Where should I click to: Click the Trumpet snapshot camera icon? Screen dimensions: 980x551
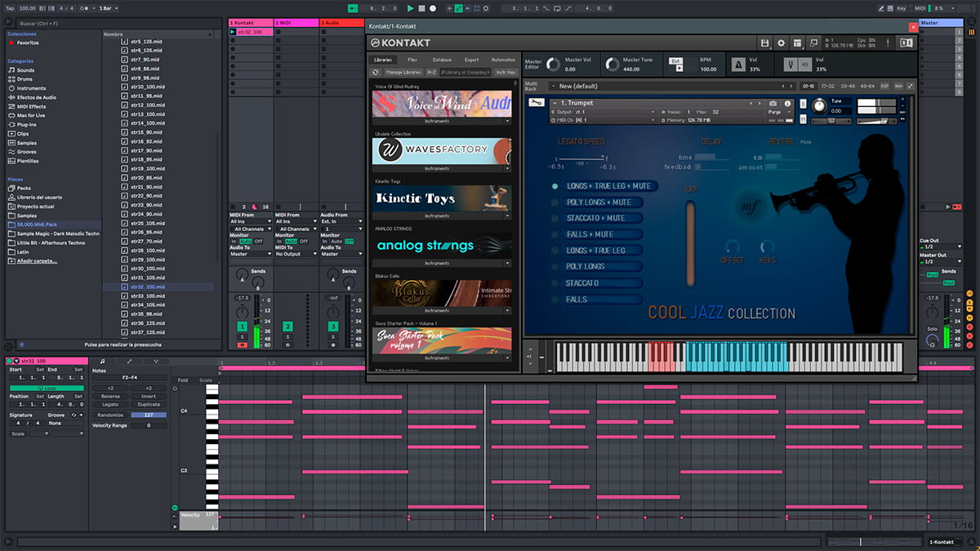pos(773,104)
